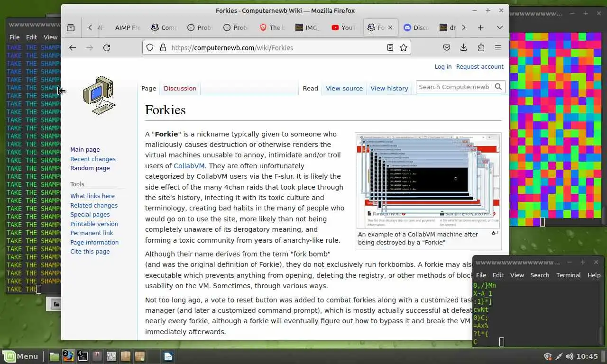Image resolution: width=607 pixels, height=364 pixels.
Task: Enlarge image via icon beside thumbnail caption
Action: pyautogui.click(x=495, y=233)
